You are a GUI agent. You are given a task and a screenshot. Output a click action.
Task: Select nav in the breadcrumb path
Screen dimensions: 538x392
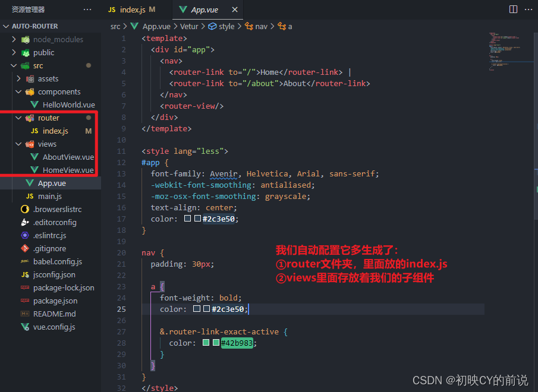click(x=261, y=26)
